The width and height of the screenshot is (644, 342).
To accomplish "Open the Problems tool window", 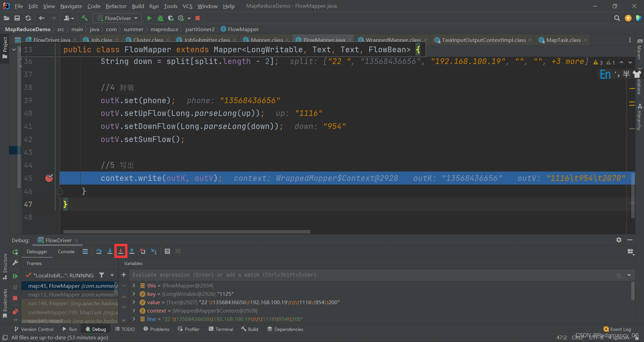I will (156, 329).
